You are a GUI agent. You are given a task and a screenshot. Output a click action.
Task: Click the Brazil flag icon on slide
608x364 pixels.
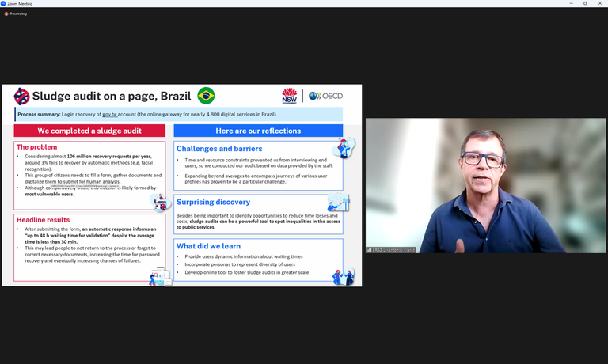(206, 96)
